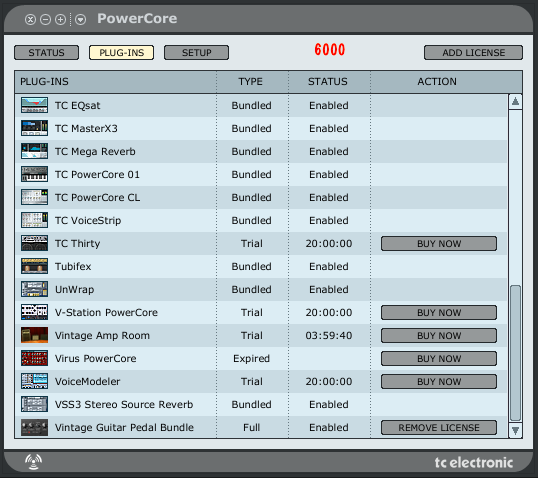Click the Tubifex plug-in thumbnail icon
This screenshot has width=538, height=478.
click(34, 266)
